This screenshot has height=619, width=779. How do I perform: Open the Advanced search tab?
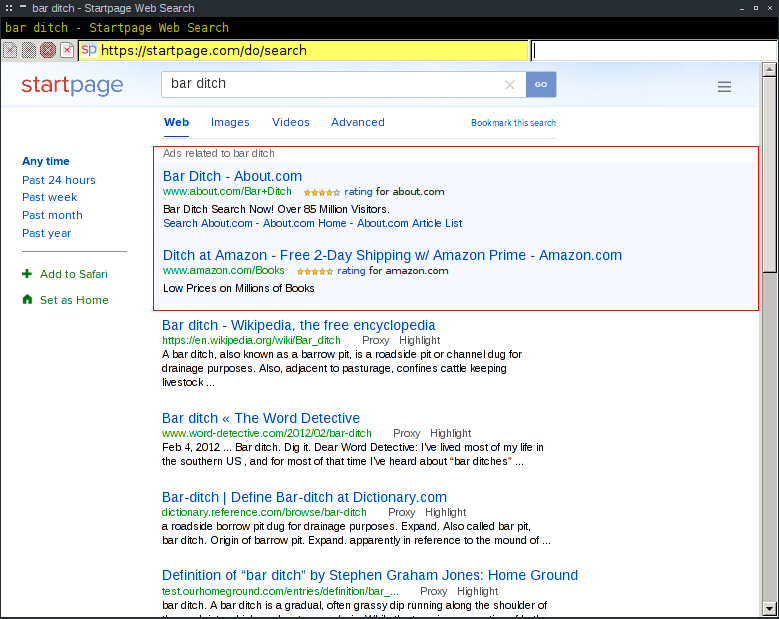click(x=358, y=122)
